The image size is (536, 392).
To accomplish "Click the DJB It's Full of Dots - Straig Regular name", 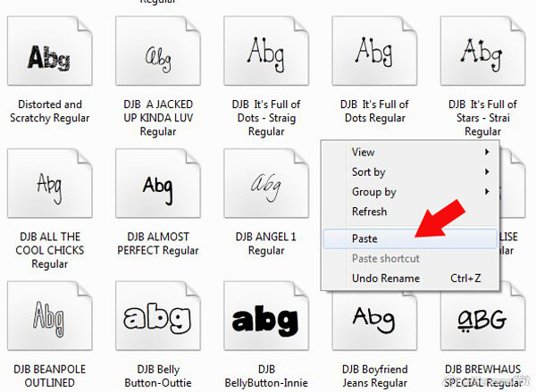I will coord(266,118).
